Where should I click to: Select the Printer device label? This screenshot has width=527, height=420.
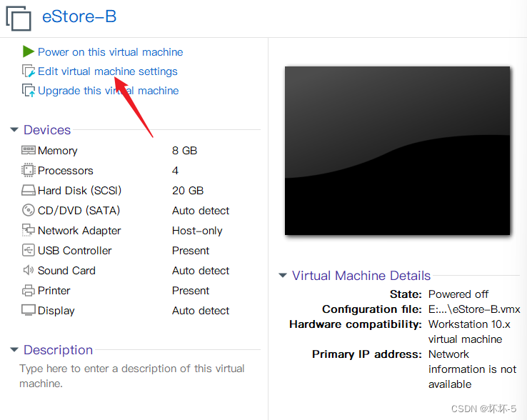[x=54, y=291]
